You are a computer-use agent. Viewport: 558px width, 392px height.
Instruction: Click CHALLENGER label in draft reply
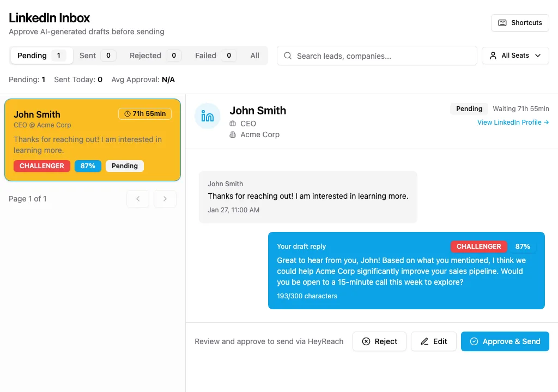478,247
